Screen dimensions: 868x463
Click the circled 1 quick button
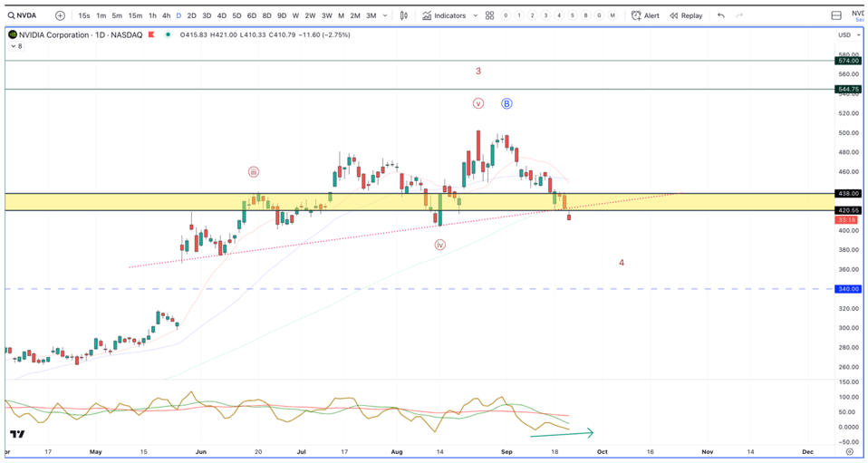518,15
